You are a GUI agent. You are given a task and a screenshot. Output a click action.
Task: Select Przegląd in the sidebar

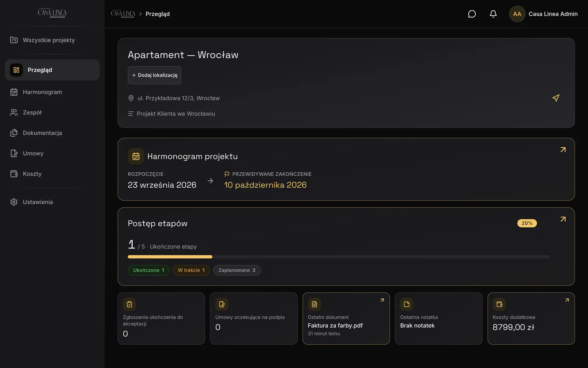[52, 70]
